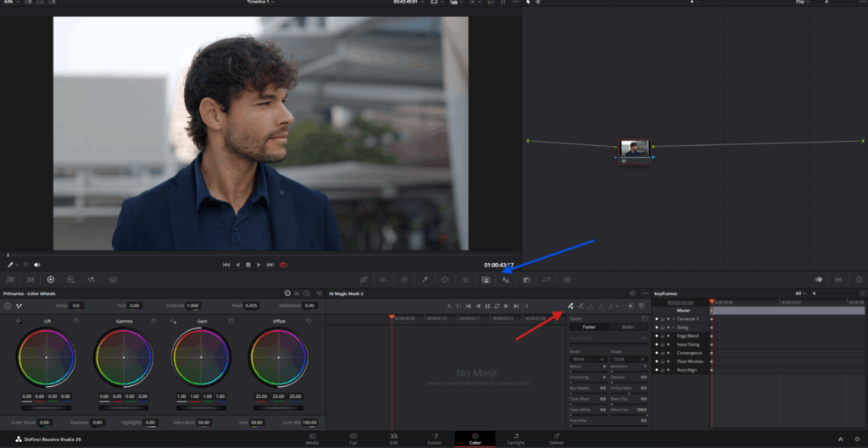Switch to the Cut page
Screen dimensions: 868x448
click(x=353, y=440)
